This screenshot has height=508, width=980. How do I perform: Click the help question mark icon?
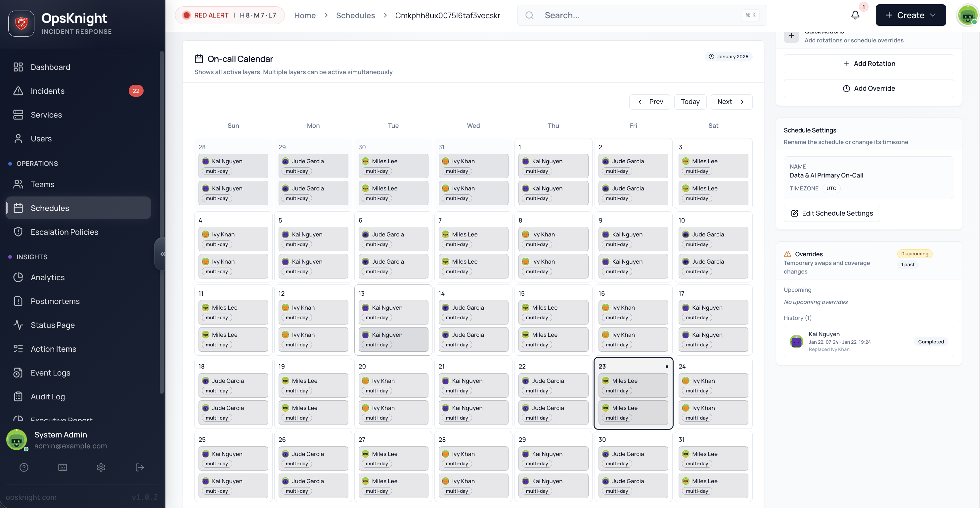24,467
